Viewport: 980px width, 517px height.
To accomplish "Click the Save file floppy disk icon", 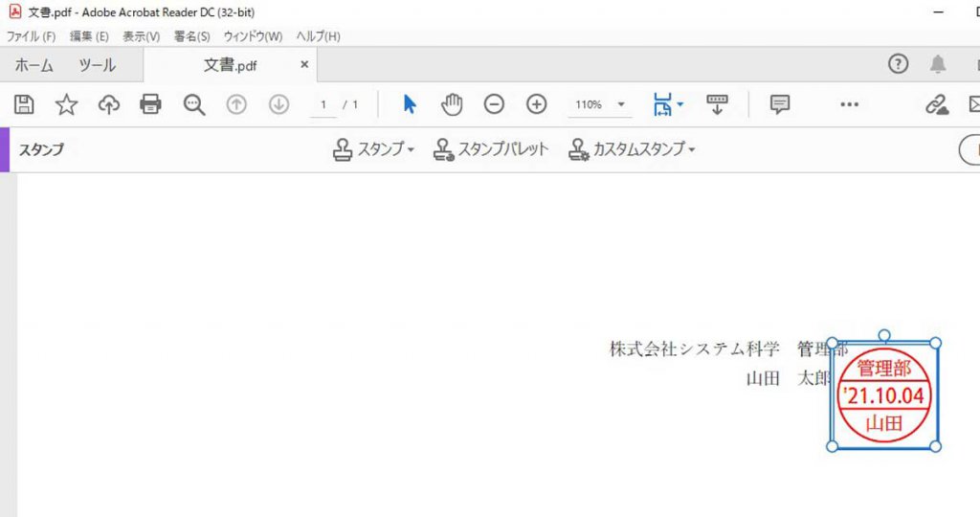I will point(24,104).
